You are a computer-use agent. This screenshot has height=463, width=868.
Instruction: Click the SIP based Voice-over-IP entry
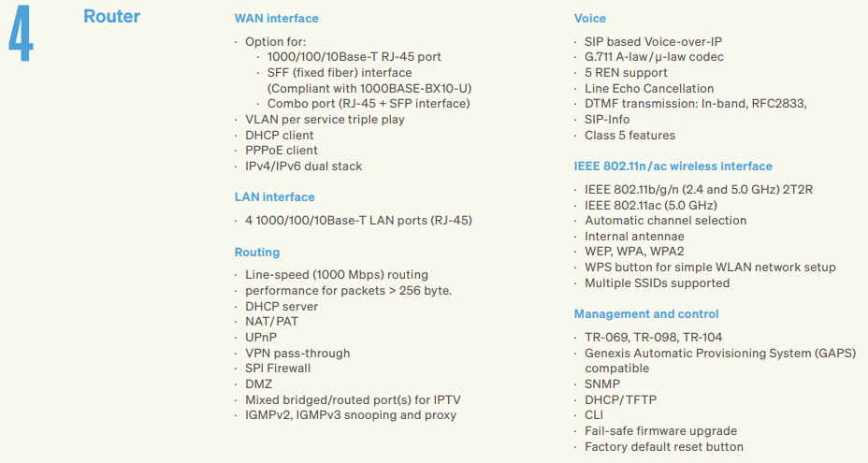click(653, 42)
